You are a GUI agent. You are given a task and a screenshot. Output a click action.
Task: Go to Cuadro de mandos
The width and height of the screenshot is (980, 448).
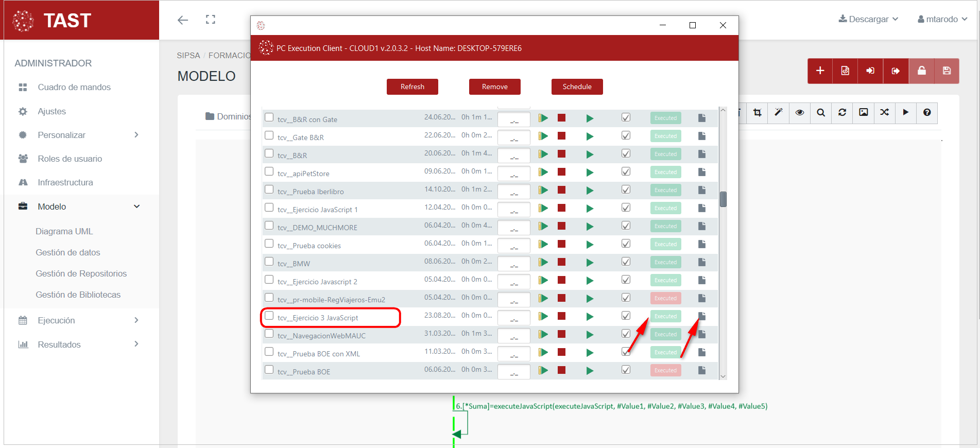[x=74, y=87]
